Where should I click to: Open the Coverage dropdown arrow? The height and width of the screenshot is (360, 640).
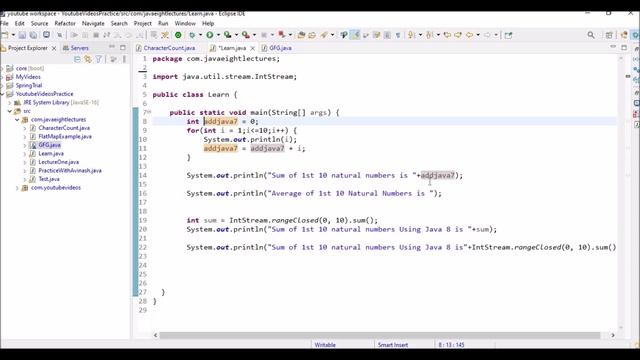pyautogui.click(x=236, y=35)
